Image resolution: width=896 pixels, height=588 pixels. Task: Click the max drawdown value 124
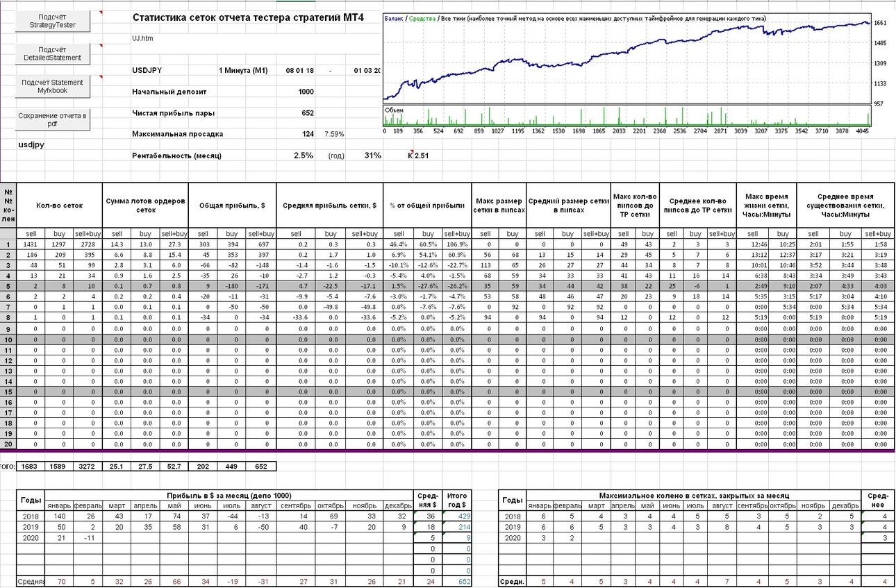coord(308,134)
